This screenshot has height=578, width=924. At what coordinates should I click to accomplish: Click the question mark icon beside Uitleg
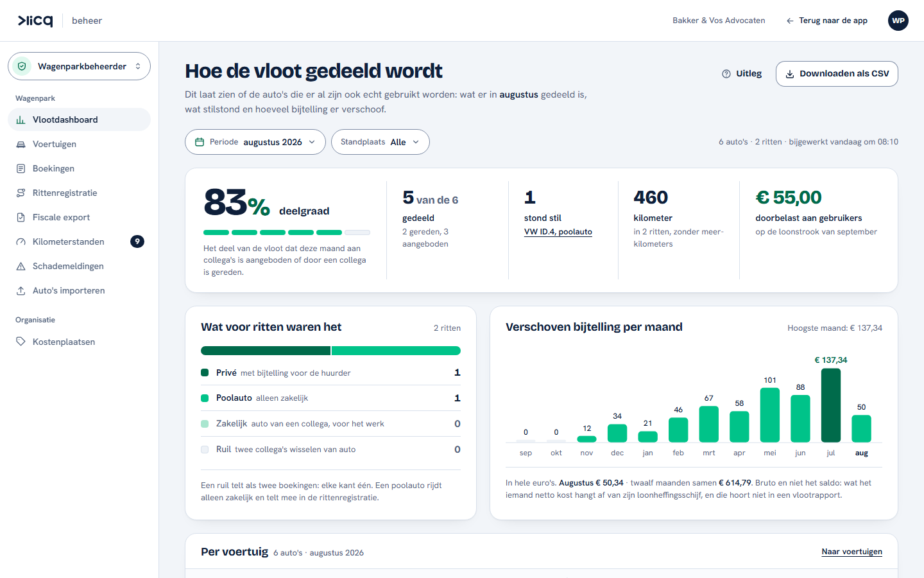pyautogui.click(x=726, y=74)
